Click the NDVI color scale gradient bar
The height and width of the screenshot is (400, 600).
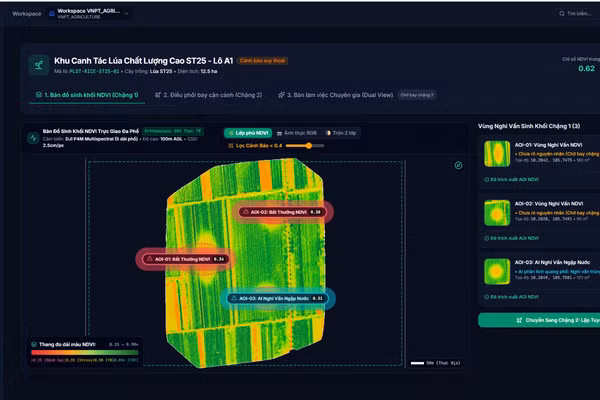click(x=85, y=353)
